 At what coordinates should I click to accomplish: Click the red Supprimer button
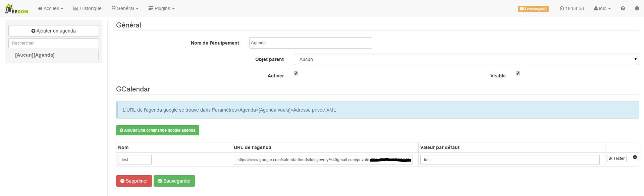pyautogui.click(x=134, y=181)
